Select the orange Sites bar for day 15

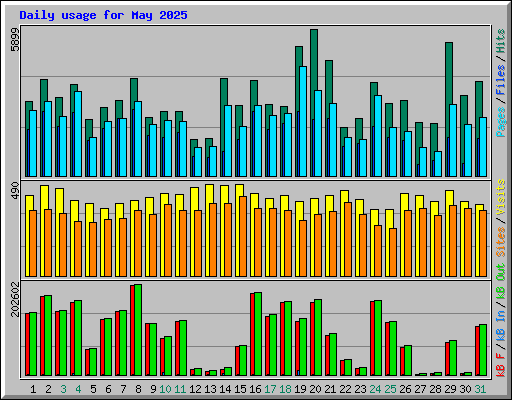click(x=243, y=236)
